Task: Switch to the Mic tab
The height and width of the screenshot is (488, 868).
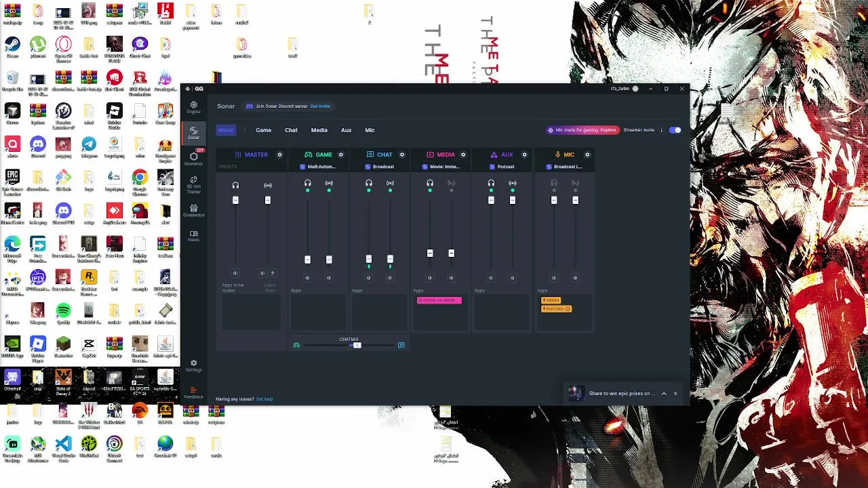Action: (x=370, y=130)
